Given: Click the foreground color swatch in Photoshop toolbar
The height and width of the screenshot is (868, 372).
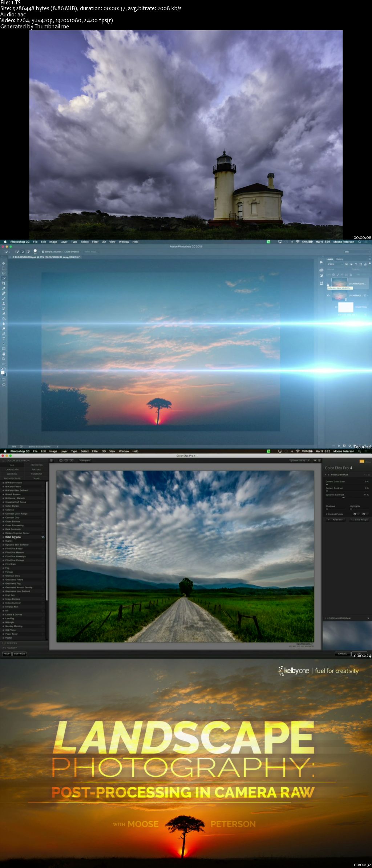Looking at the screenshot, I should [x=3, y=372].
